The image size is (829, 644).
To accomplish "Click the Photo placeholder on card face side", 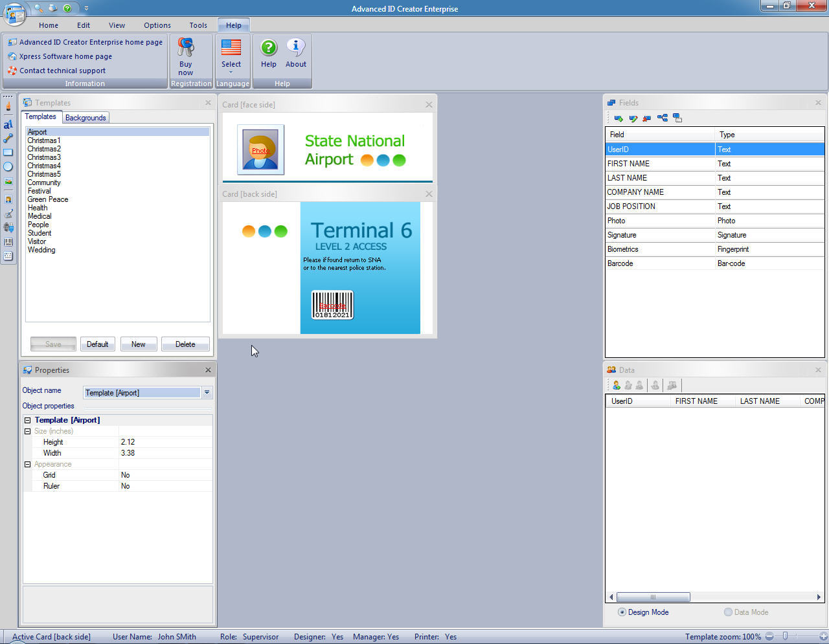I will point(260,150).
